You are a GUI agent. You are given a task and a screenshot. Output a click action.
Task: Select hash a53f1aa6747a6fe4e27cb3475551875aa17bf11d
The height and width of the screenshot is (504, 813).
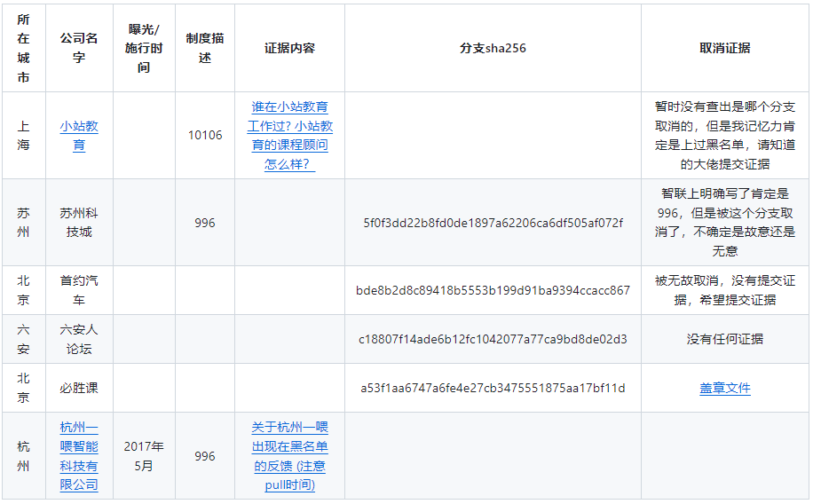[x=493, y=388]
